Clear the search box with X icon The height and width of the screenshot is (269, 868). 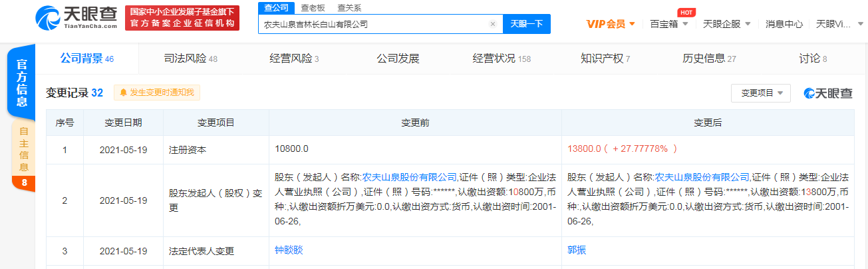click(492, 24)
